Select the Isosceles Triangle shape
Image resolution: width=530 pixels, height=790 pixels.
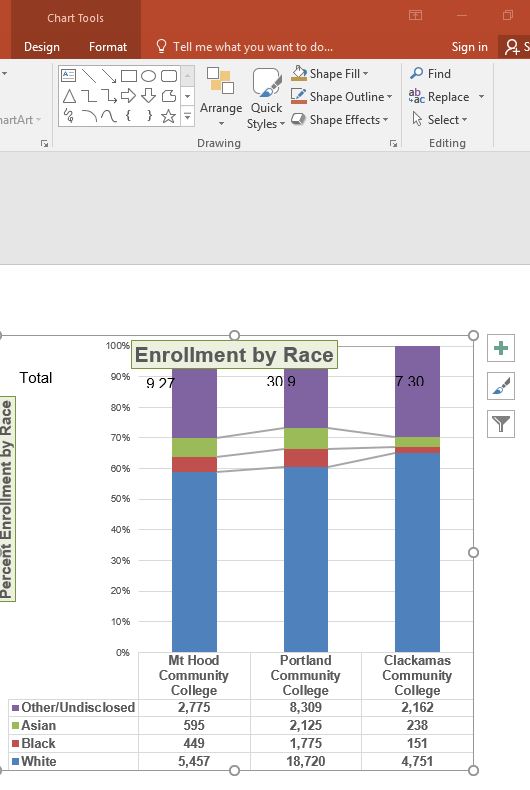(x=69, y=96)
